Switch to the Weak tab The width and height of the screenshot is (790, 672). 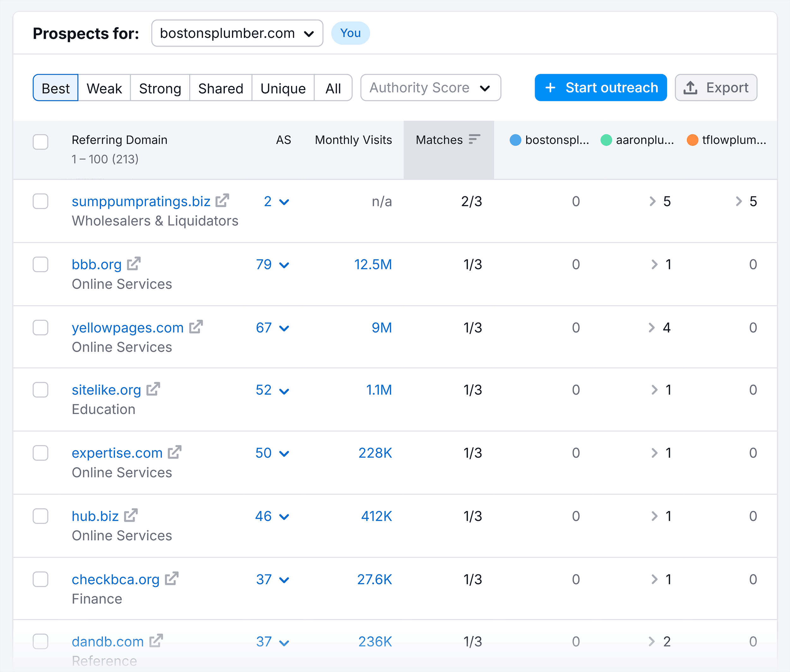(104, 87)
